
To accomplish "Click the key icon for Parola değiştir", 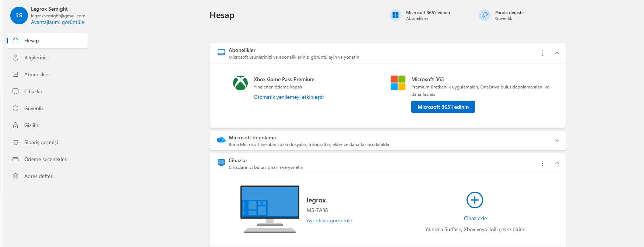I will (x=485, y=15).
